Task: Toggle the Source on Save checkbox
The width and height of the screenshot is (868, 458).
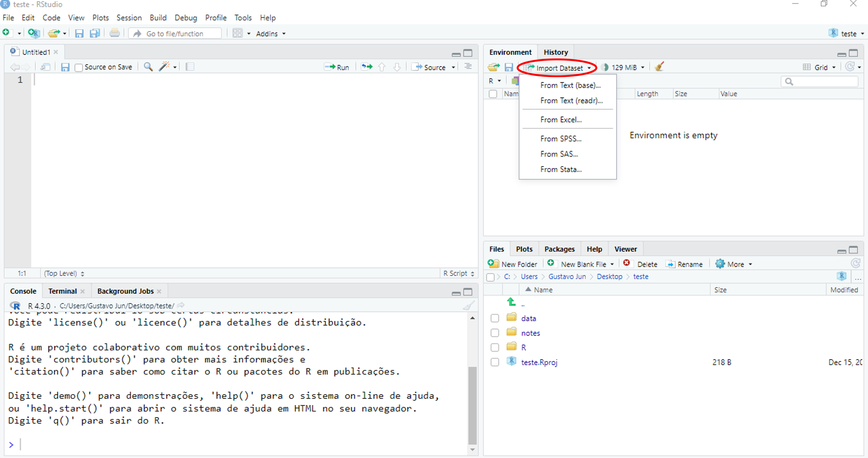Action: 79,68
